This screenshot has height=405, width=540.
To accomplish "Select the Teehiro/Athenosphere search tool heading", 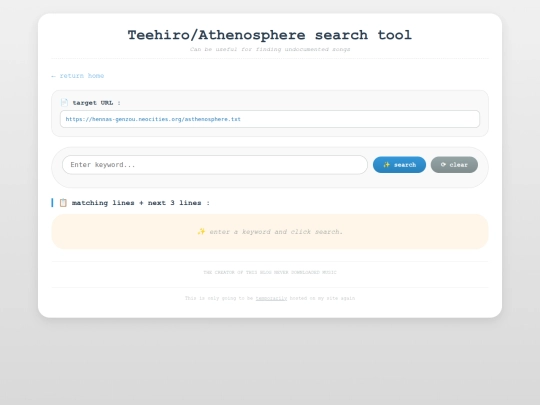I will [x=270, y=35].
